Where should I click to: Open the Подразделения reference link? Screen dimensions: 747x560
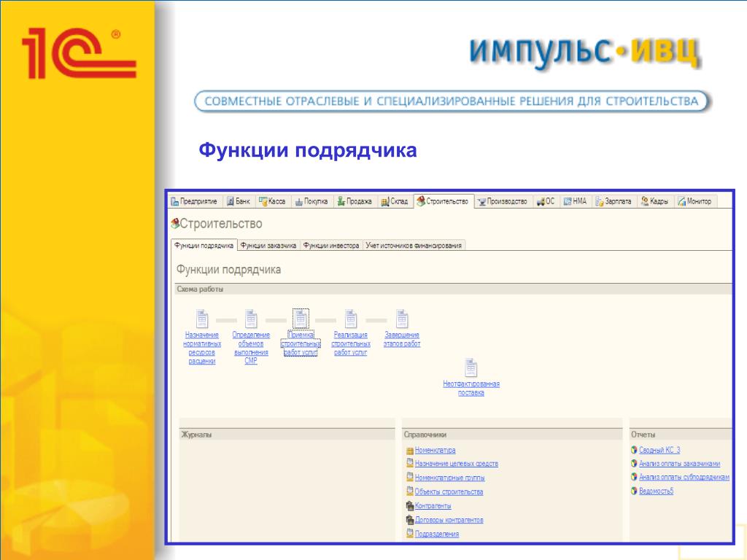click(437, 534)
